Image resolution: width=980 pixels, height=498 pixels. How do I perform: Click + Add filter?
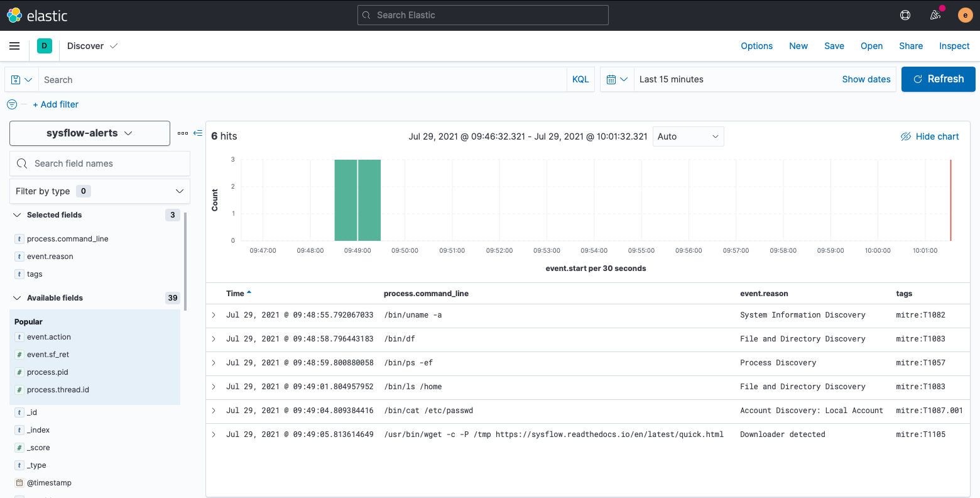[x=56, y=104]
